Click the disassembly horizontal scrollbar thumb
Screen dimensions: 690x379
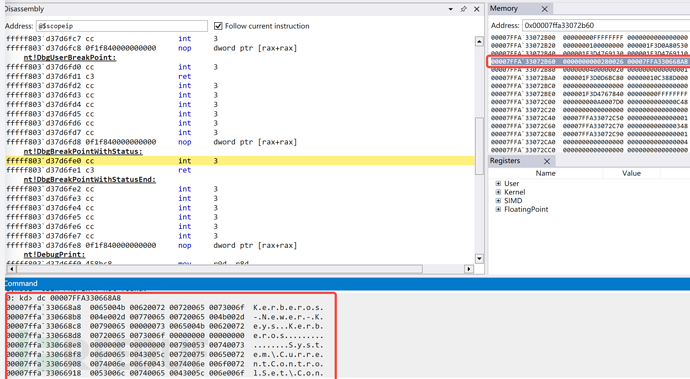coord(219,269)
